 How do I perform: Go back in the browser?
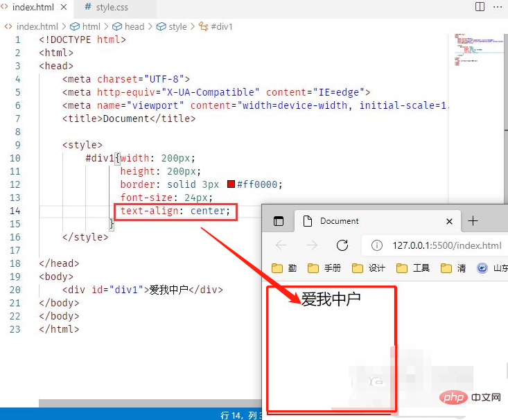(281, 245)
